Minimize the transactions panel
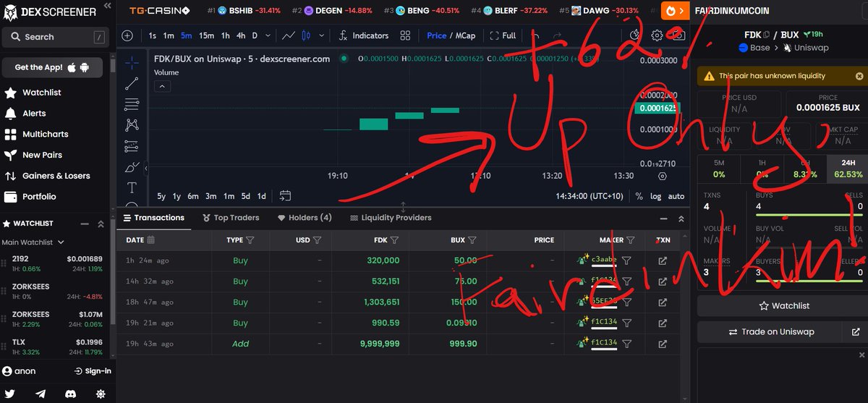The image size is (868, 403). 663,219
